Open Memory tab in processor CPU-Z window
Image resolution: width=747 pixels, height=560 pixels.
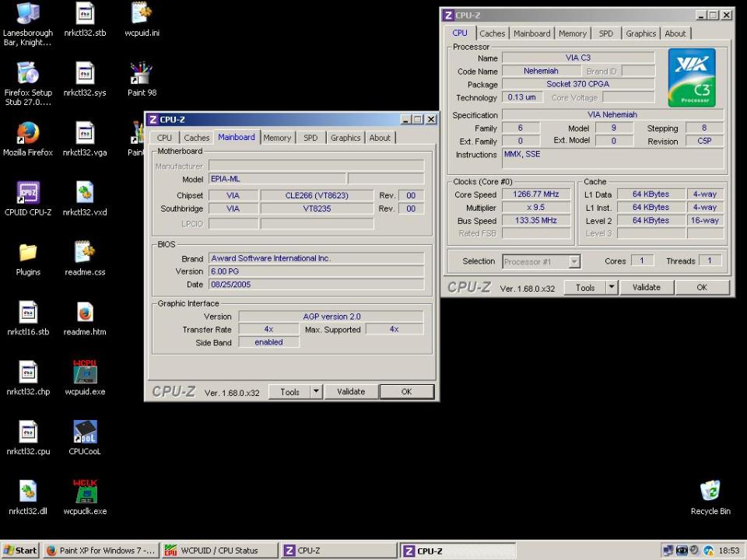(573, 33)
